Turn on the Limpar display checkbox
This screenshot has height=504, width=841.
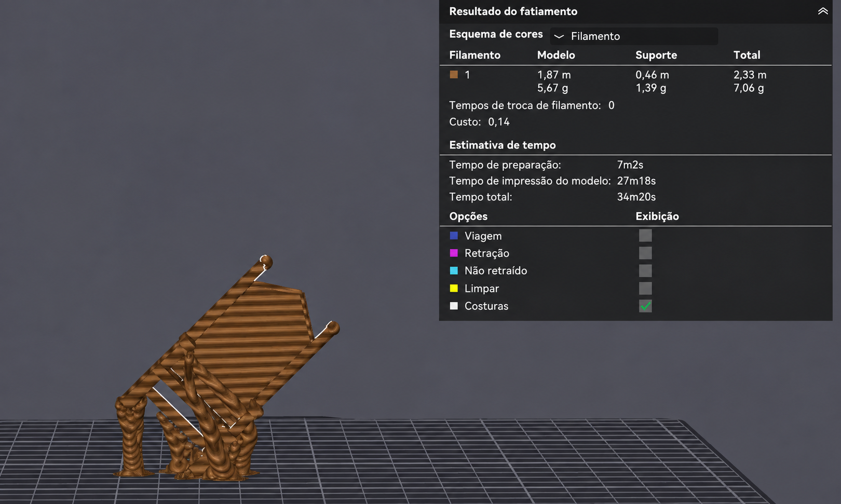click(645, 289)
